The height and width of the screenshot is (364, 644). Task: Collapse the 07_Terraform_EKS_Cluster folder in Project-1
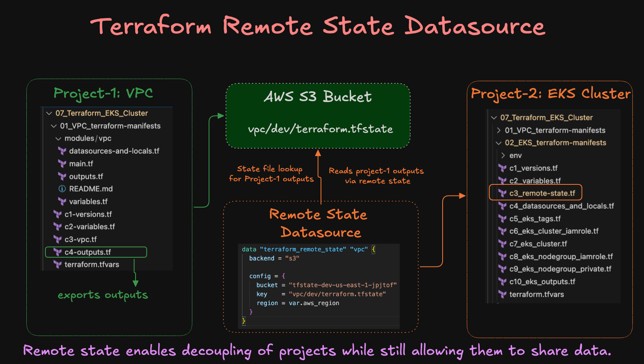(49, 113)
